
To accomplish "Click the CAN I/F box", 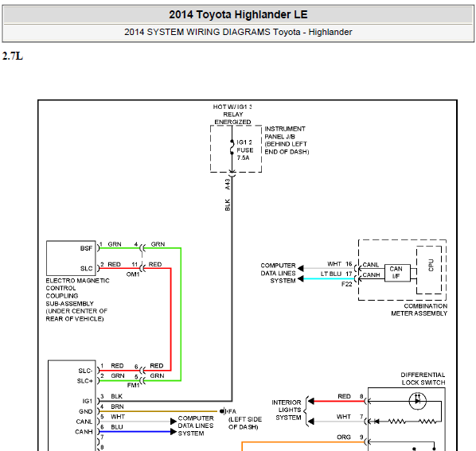I will [x=397, y=272].
